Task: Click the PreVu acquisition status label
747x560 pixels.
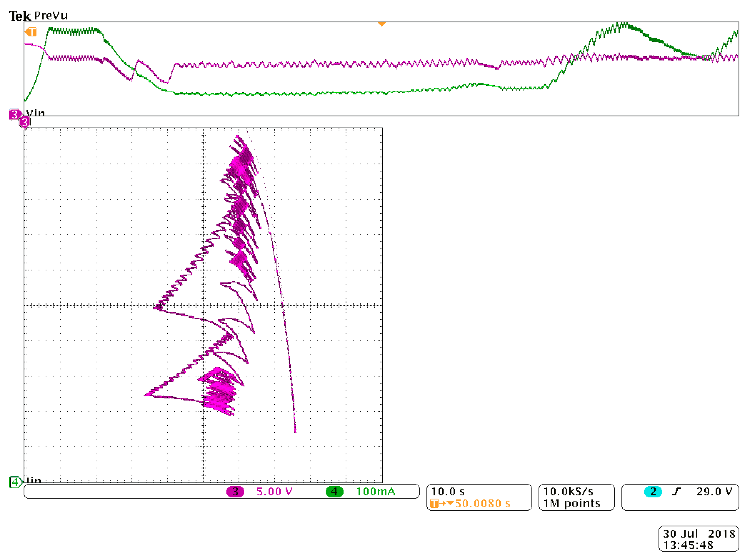Action: [51, 16]
